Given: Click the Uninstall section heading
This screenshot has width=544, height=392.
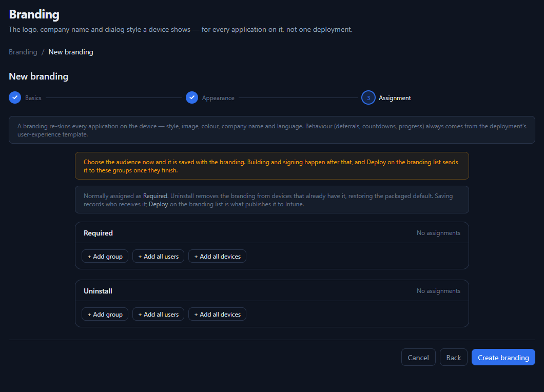Looking at the screenshot, I should click(98, 291).
